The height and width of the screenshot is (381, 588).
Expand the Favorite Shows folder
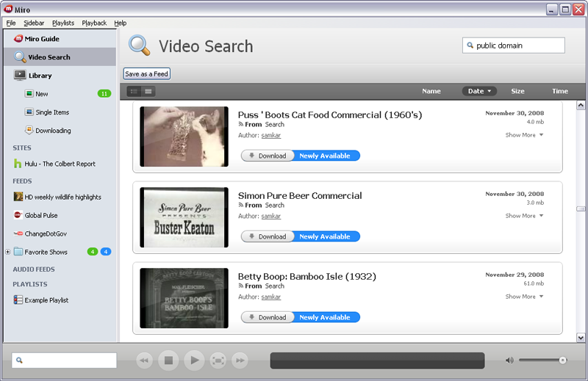point(7,253)
